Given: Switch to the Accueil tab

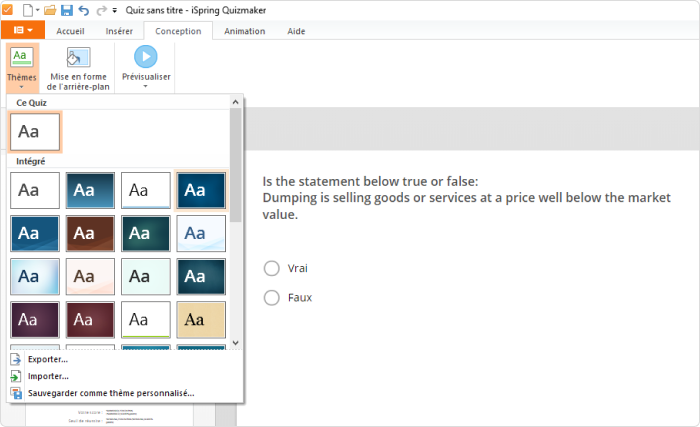Looking at the screenshot, I should (x=70, y=31).
